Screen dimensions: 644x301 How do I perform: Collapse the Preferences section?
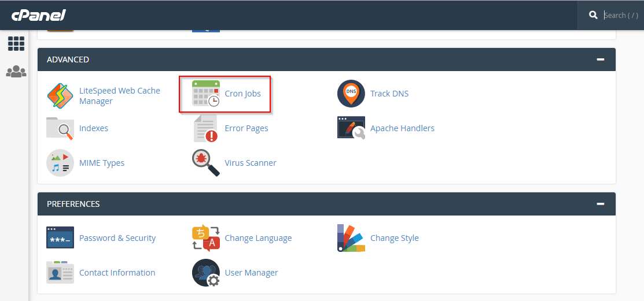(x=601, y=204)
